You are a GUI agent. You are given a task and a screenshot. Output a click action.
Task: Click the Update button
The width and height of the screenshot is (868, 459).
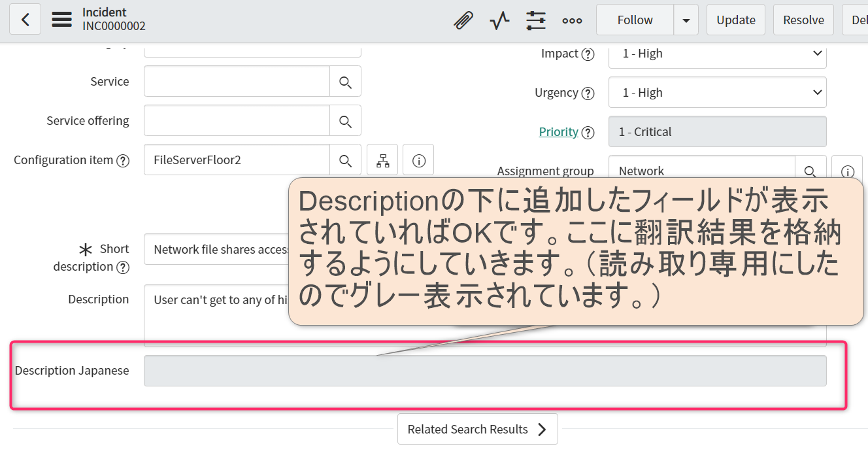(735, 20)
